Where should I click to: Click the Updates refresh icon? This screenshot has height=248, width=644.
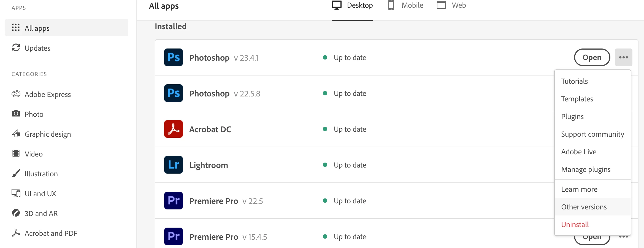pos(16,48)
